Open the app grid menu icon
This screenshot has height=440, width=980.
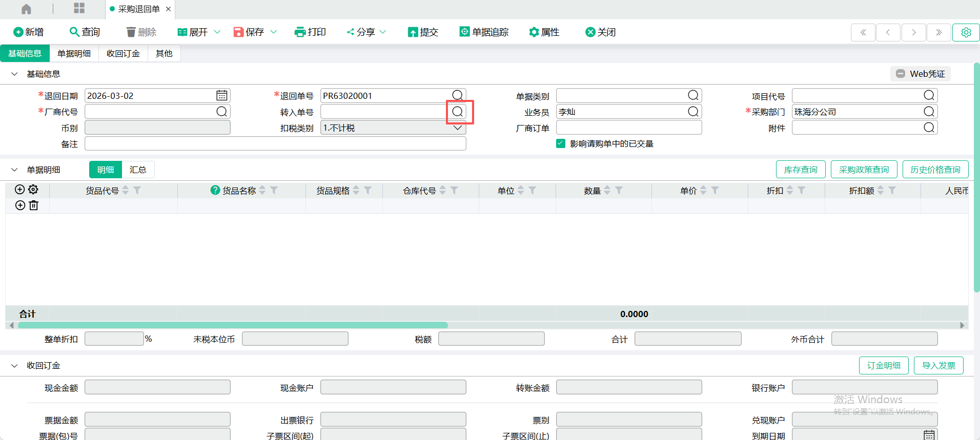(79, 8)
